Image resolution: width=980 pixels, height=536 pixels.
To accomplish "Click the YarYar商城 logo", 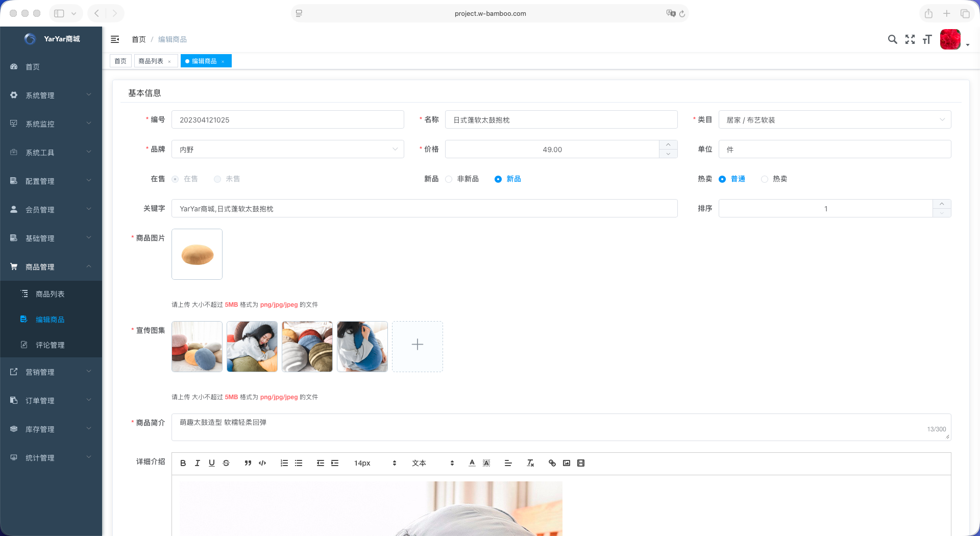I will 52,39.
